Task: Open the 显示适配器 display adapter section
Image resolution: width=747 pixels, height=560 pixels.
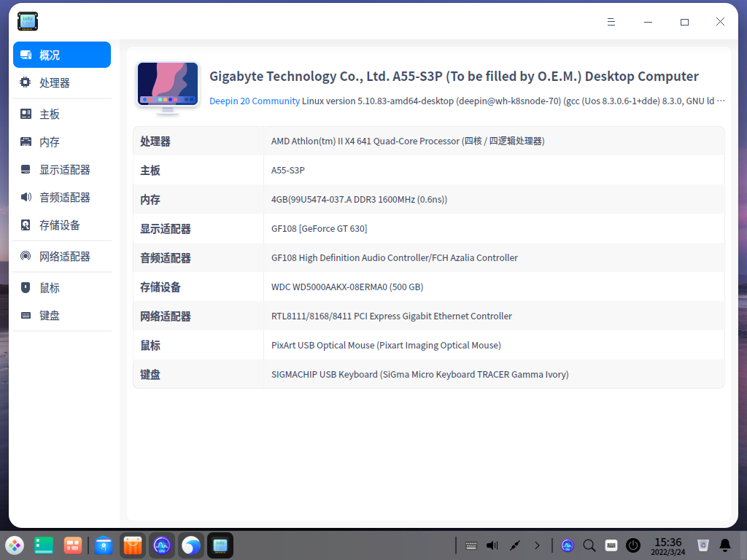Action: coord(62,169)
